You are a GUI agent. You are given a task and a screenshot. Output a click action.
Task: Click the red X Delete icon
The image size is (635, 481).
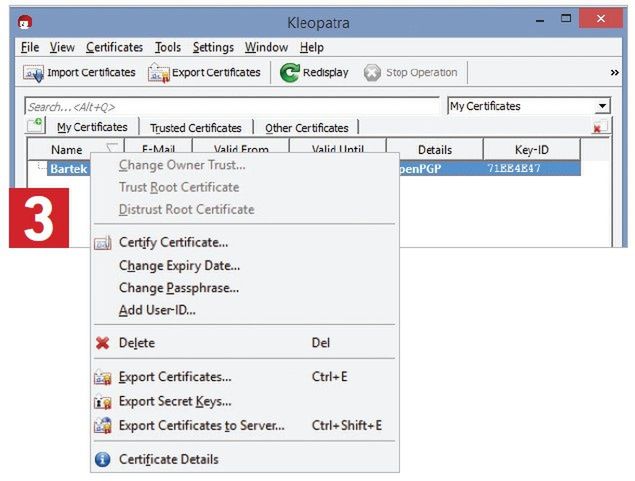102,343
